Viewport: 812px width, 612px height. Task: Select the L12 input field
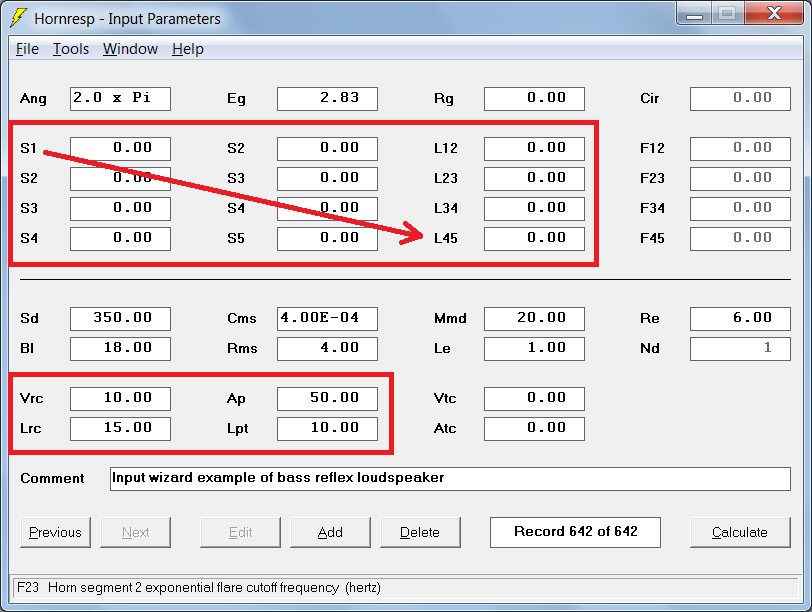pos(534,149)
